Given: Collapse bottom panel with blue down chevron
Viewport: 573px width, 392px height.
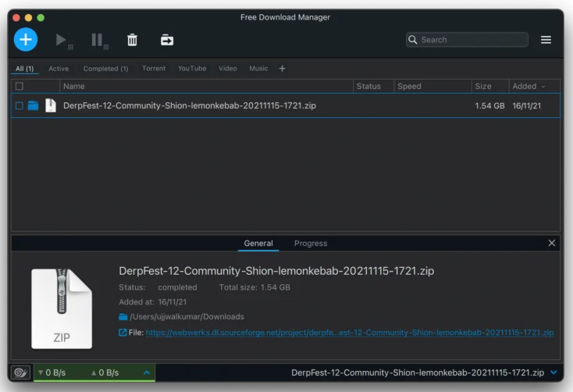Looking at the screenshot, I should coord(553,372).
